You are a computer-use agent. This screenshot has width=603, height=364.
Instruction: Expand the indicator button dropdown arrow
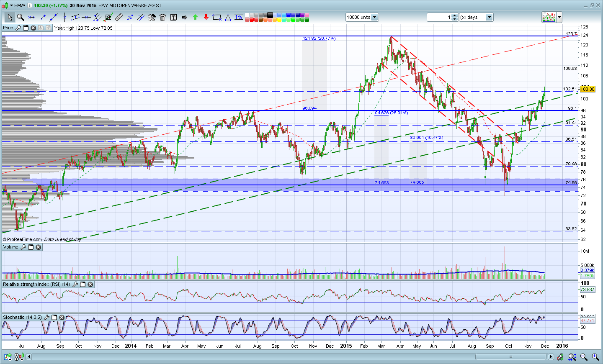(559, 17)
